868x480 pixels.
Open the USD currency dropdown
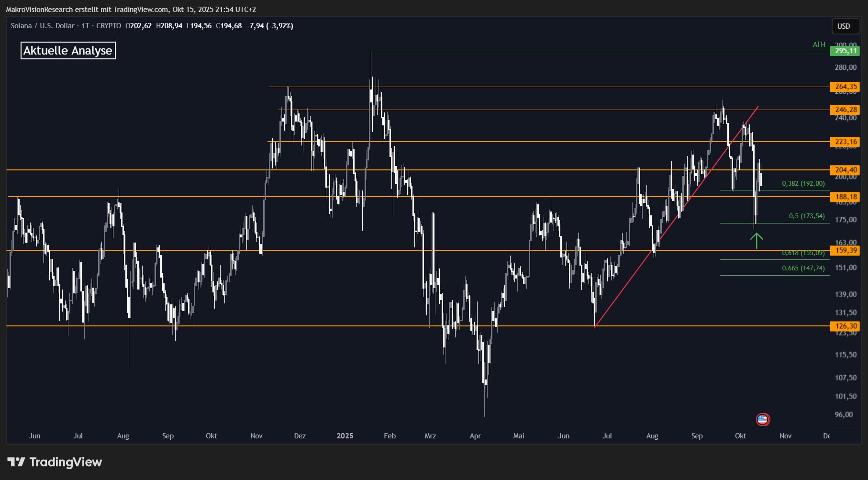pyautogui.click(x=844, y=26)
